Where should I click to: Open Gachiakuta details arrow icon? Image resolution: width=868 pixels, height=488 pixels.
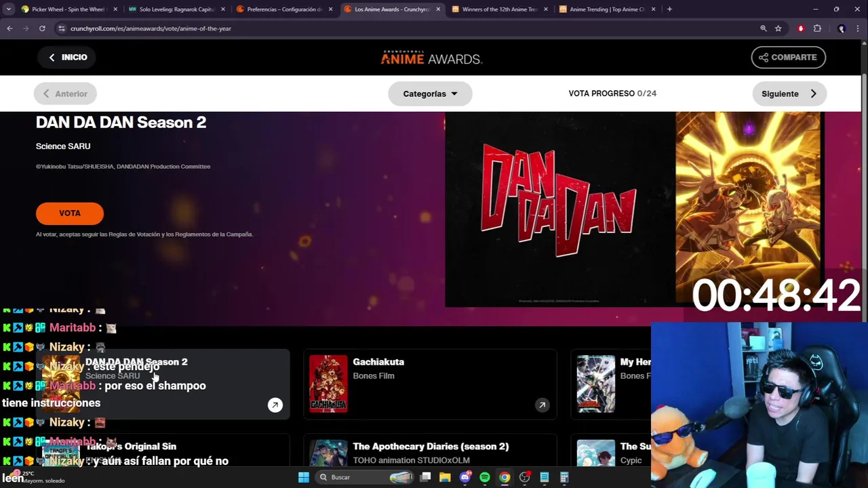coord(542,405)
